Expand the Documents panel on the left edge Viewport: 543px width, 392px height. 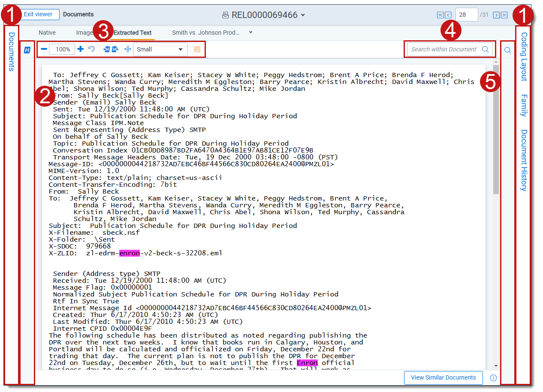tap(12, 51)
